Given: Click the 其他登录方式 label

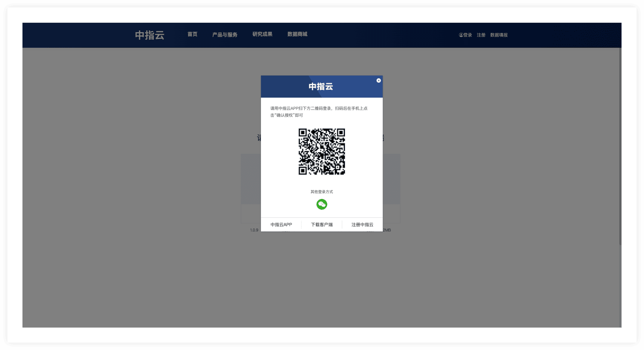Looking at the screenshot, I should [322, 192].
